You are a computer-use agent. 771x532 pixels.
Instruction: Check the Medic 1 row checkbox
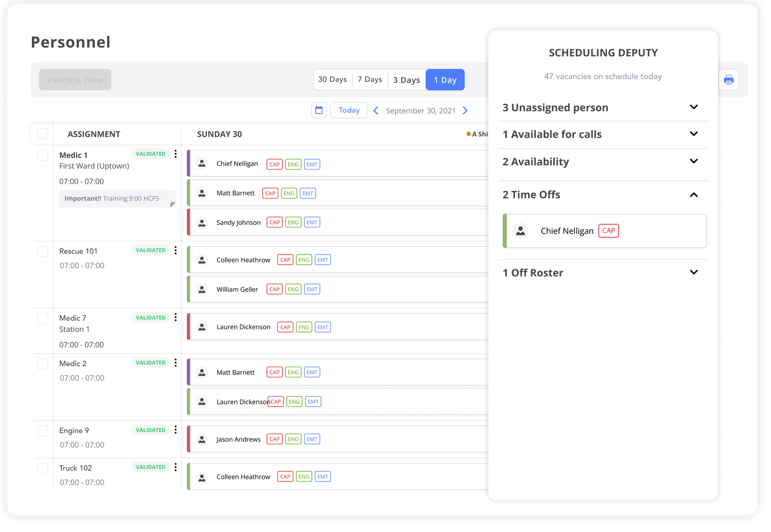(42, 155)
